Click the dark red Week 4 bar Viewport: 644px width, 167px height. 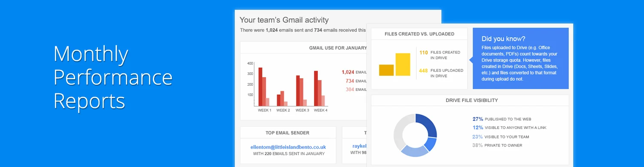[316, 89]
